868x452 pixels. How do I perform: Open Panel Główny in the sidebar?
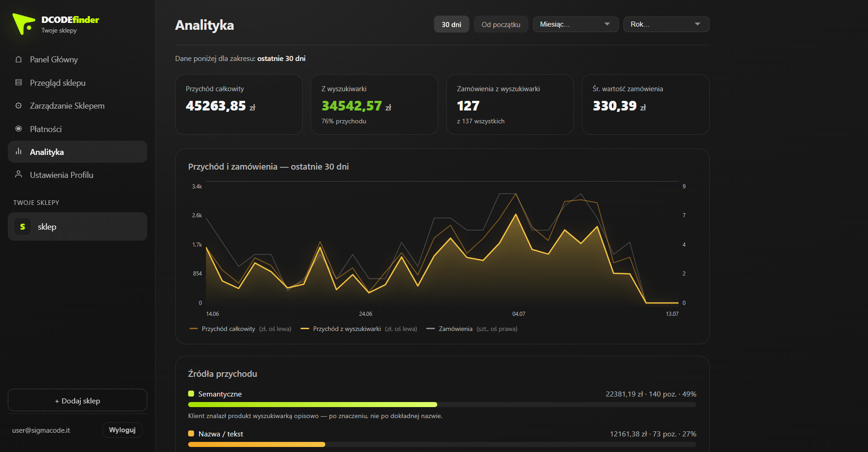pos(78,60)
